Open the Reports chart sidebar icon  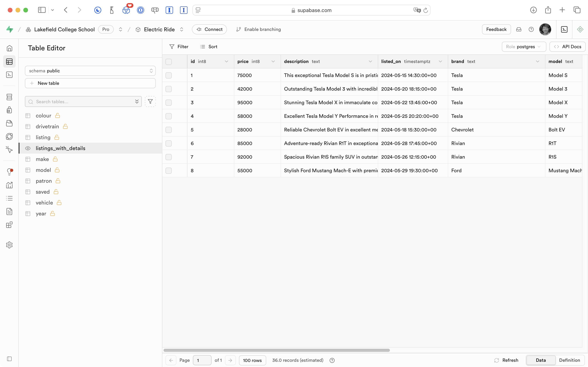pyautogui.click(x=9, y=185)
